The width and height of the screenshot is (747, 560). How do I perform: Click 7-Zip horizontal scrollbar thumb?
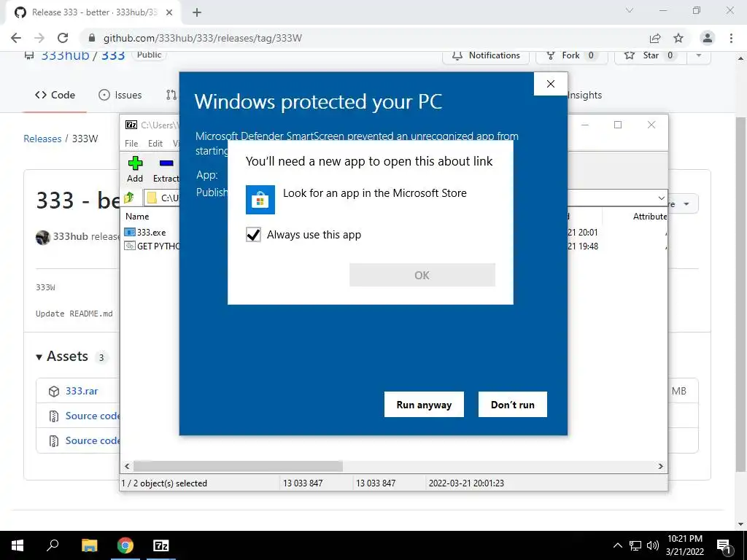238,466
